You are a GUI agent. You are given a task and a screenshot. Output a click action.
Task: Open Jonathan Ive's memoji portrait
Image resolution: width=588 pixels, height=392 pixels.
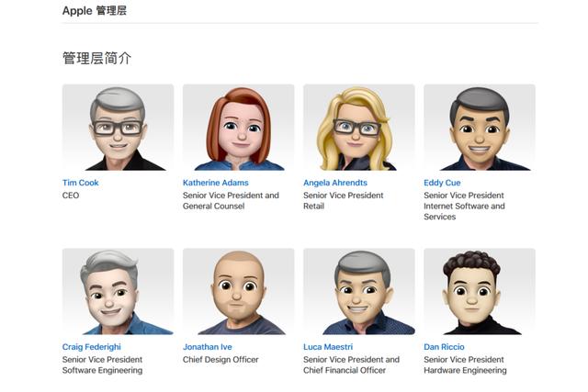[239, 292]
